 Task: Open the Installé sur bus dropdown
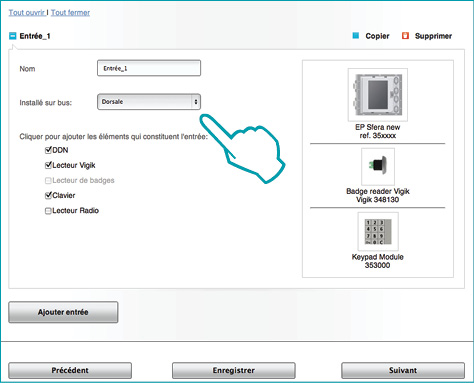[149, 102]
